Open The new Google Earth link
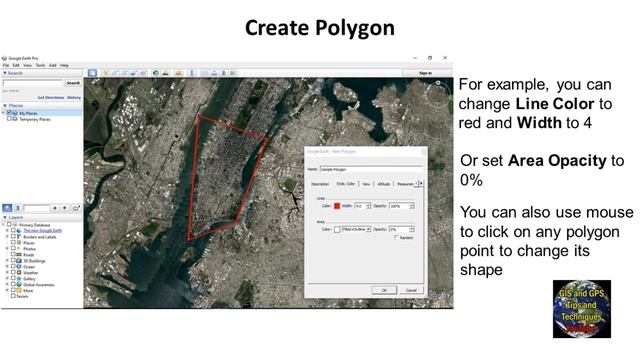640x360 pixels. tap(42, 231)
